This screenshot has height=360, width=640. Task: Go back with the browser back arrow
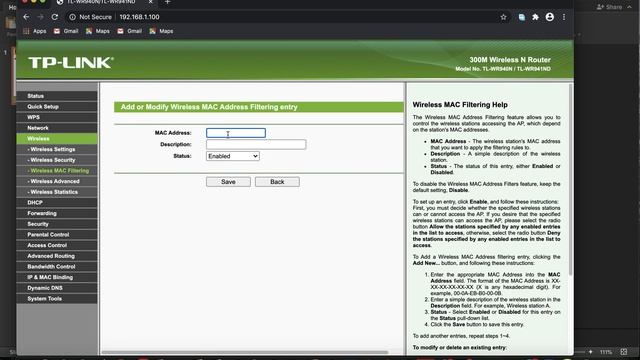coord(26,17)
